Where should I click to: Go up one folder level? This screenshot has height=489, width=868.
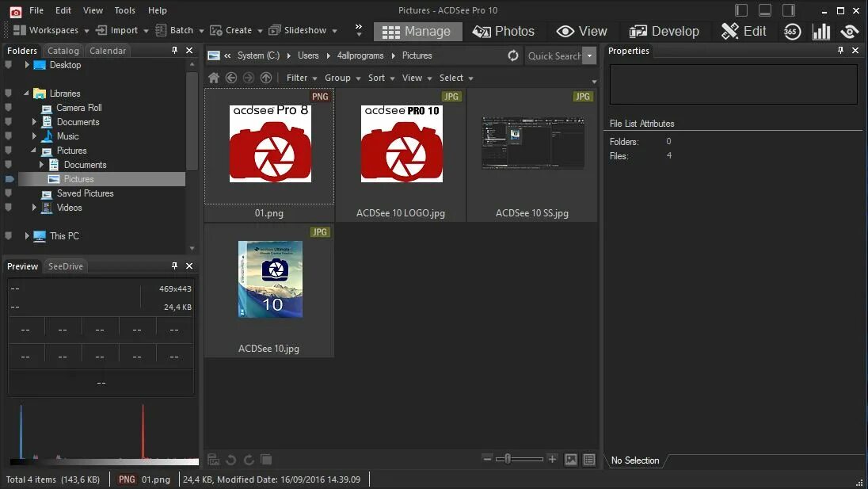(x=265, y=78)
